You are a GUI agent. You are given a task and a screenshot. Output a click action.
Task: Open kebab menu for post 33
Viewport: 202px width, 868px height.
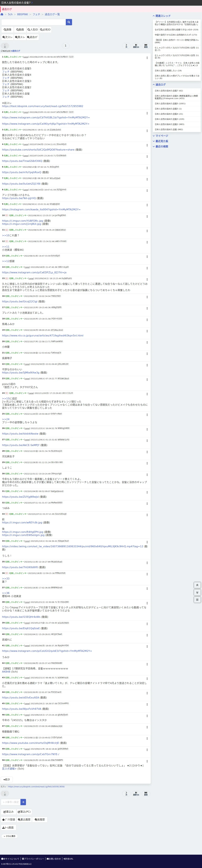click(147, 515)
